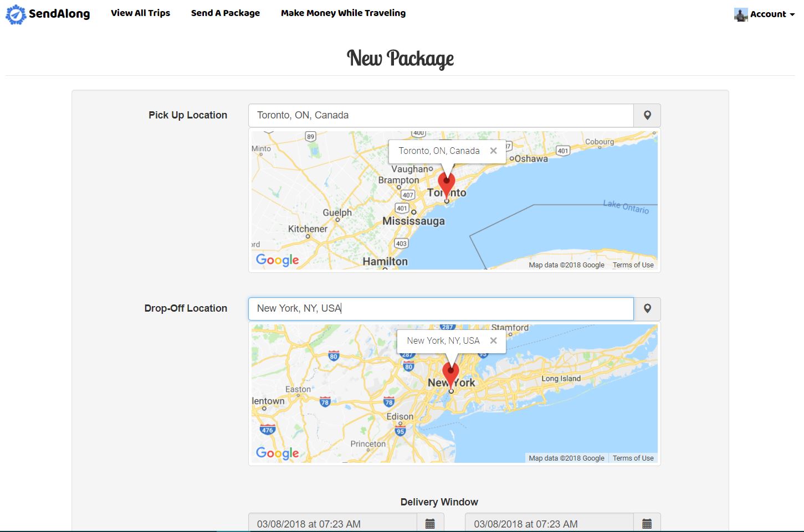Viewport: 804px width, 532px height.
Task: Click highway 476 shield on New York map
Action: (x=268, y=430)
